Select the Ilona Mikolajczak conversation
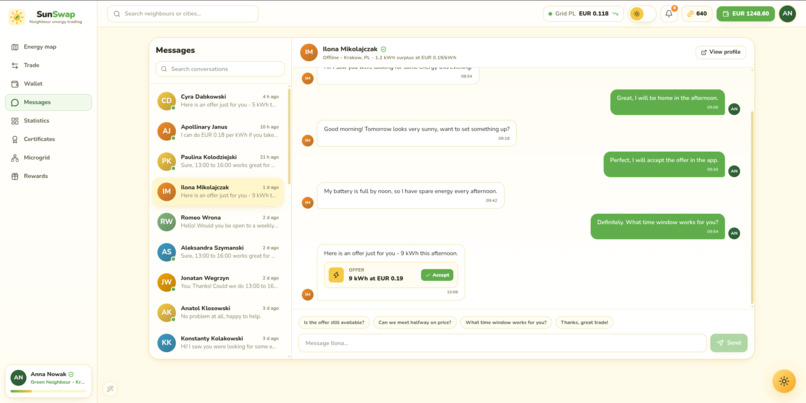The width and height of the screenshot is (806, 403). (x=218, y=192)
